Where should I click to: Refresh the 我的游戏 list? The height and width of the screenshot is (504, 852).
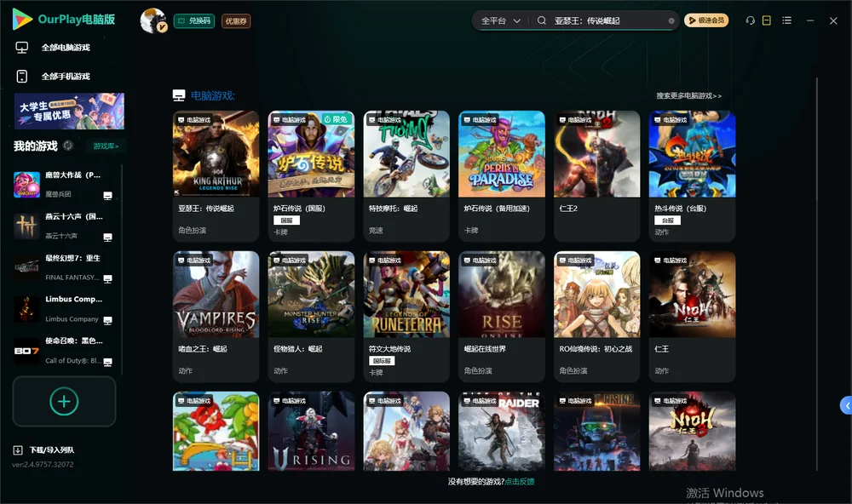(x=68, y=146)
